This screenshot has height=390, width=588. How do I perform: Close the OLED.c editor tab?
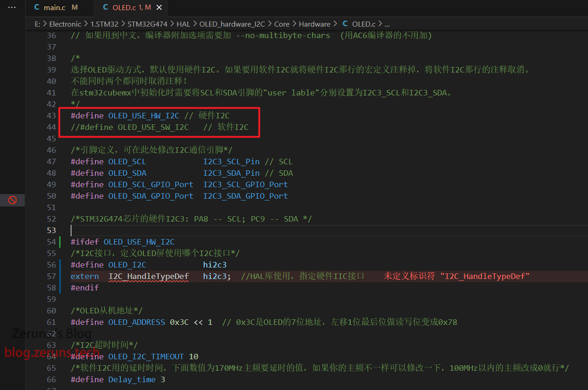click(x=159, y=8)
